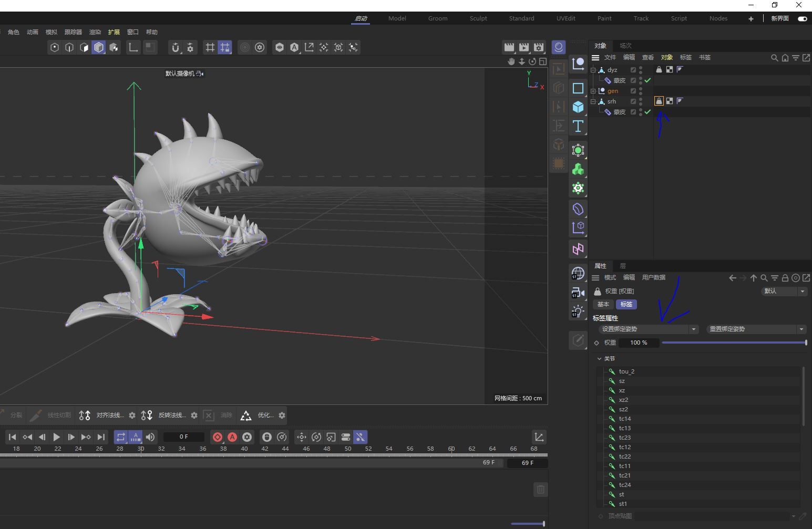Collapse the 关节 joints section
This screenshot has width=812, height=529.
599,359
